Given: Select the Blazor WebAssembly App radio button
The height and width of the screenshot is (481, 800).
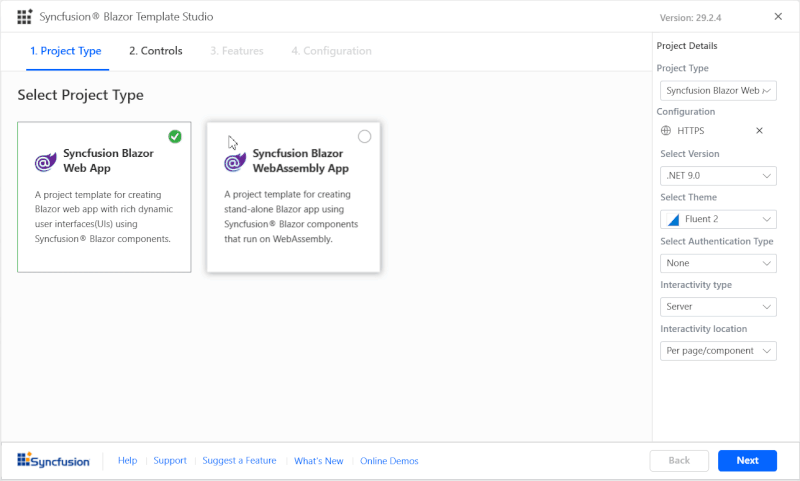Looking at the screenshot, I should tap(364, 137).
